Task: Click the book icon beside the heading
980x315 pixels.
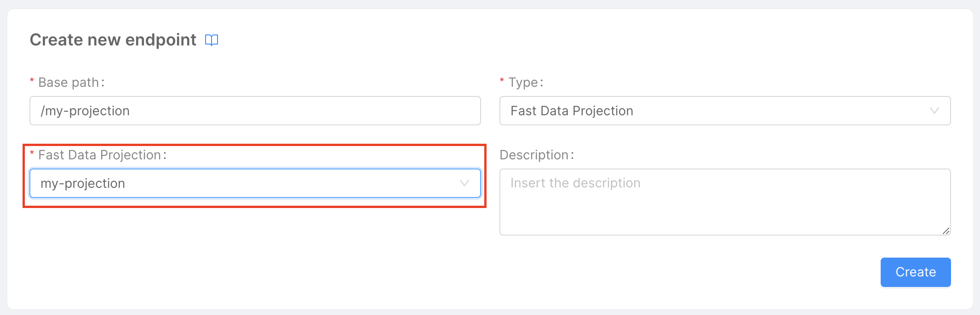Action: coord(212,40)
